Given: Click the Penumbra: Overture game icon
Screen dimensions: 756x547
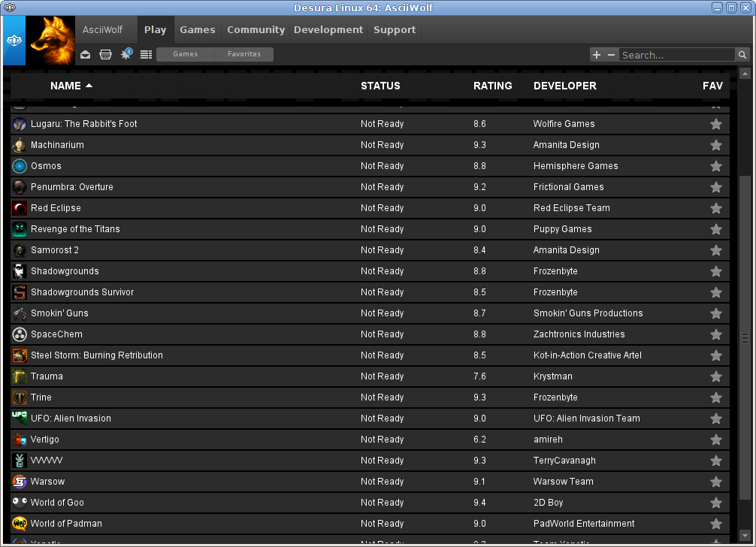Looking at the screenshot, I should [x=20, y=187].
